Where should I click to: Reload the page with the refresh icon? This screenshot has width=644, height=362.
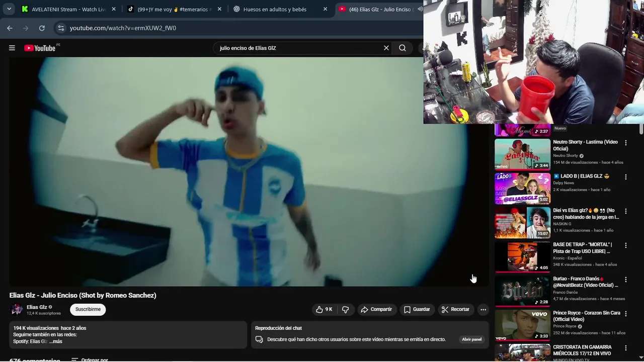42,28
